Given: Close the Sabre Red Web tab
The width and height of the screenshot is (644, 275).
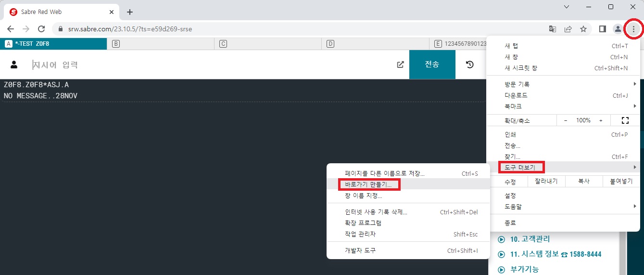Looking at the screenshot, I should 112,12.
